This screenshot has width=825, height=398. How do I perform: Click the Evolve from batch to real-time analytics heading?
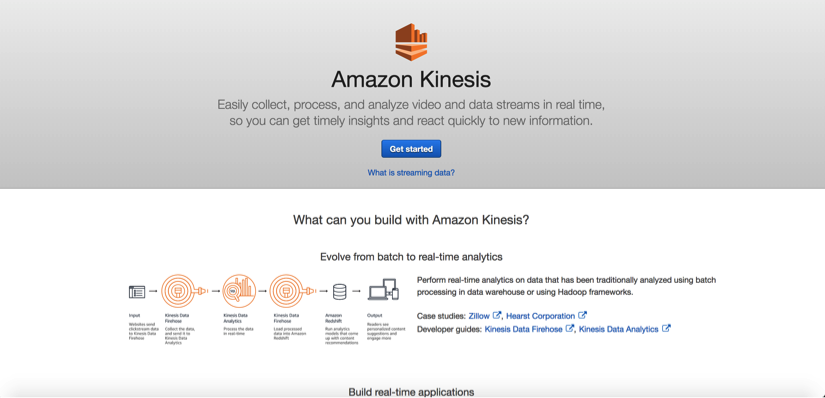tap(411, 257)
